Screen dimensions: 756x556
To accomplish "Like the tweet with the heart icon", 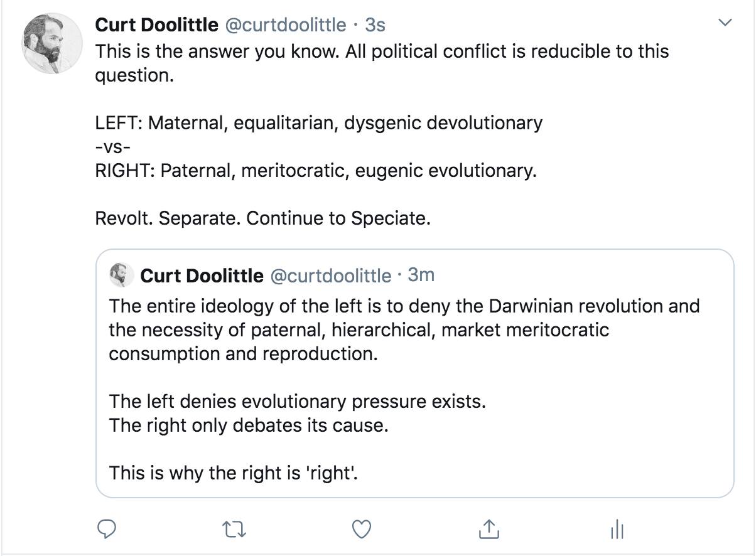I will 361,530.
